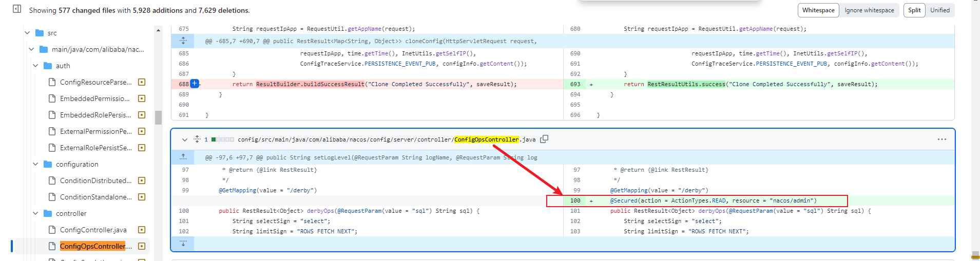Collapse the main/java/com/alibaba/nac... folder
This screenshot has width=980, height=261.
31,49
